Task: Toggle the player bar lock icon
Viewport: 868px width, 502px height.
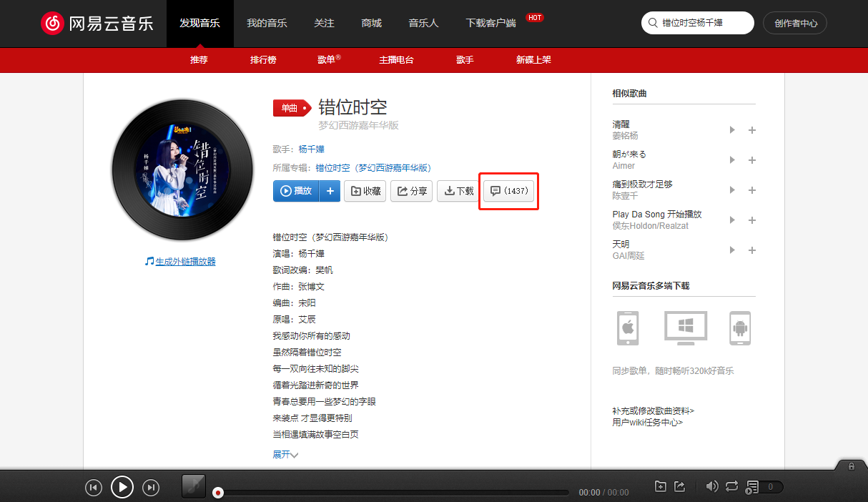Action: coord(852,466)
